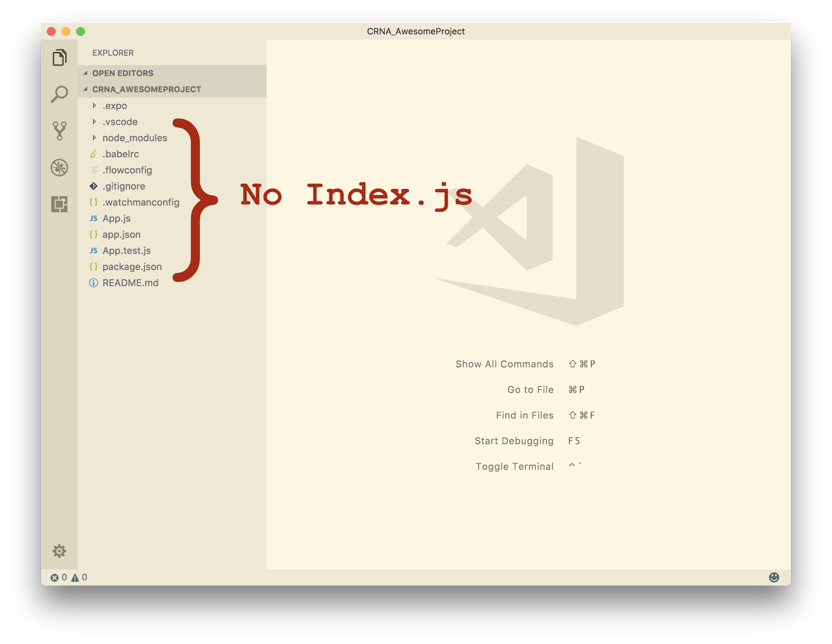Image resolution: width=832 pixels, height=644 pixels.
Task: Click the feedback smiley in the status bar
Action: (x=774, y=577)
